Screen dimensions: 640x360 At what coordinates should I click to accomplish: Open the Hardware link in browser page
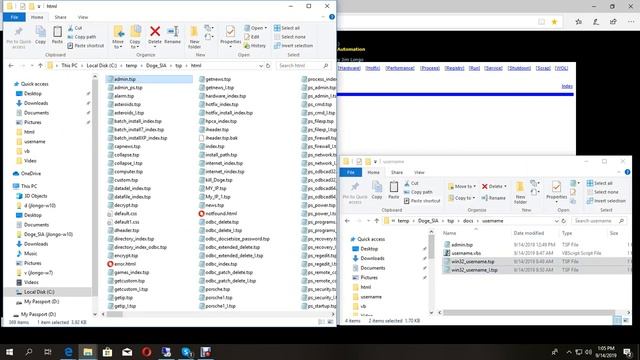tap(349, 68)
